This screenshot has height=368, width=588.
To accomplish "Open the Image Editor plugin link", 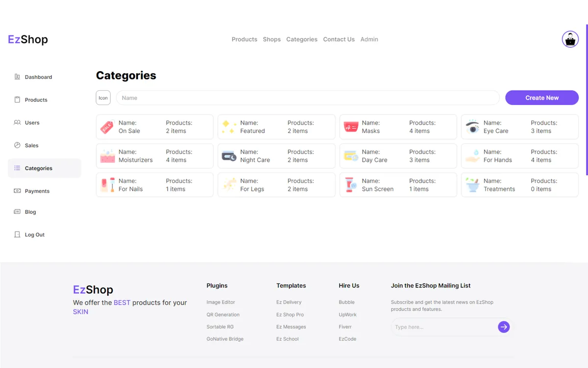I will point(220,302).
